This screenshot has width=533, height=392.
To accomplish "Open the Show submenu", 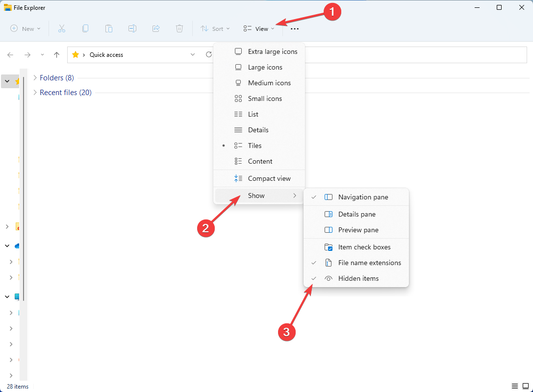I will coord(259,196).
